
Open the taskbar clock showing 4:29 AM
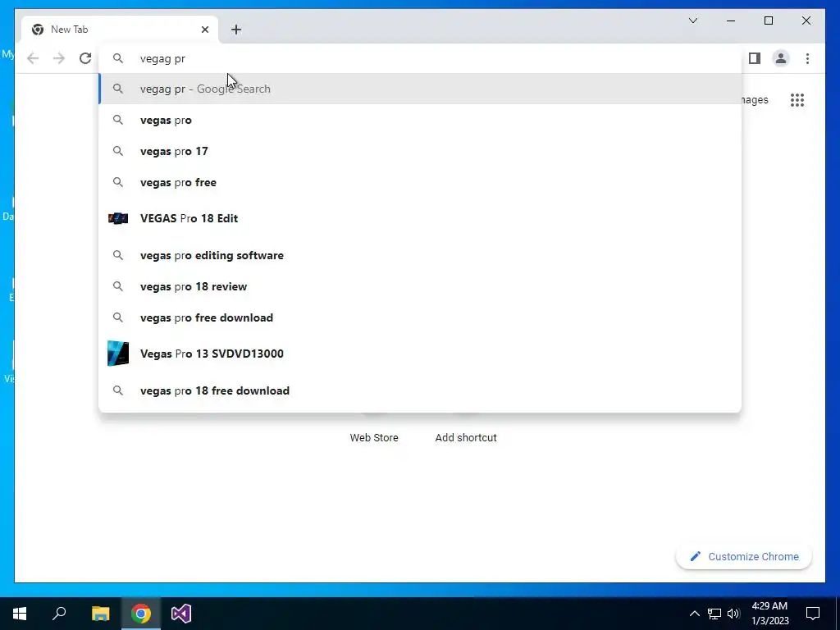pos(769,614)
